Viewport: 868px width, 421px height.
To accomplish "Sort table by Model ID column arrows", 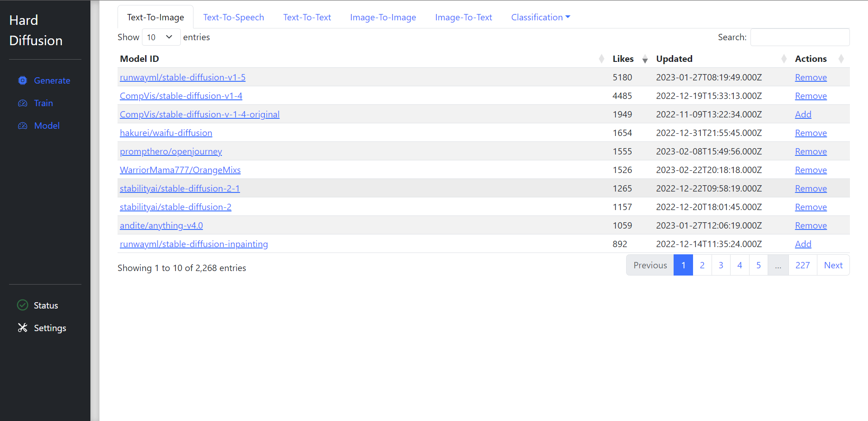I will pyautogui.click(x=601, y=59).
